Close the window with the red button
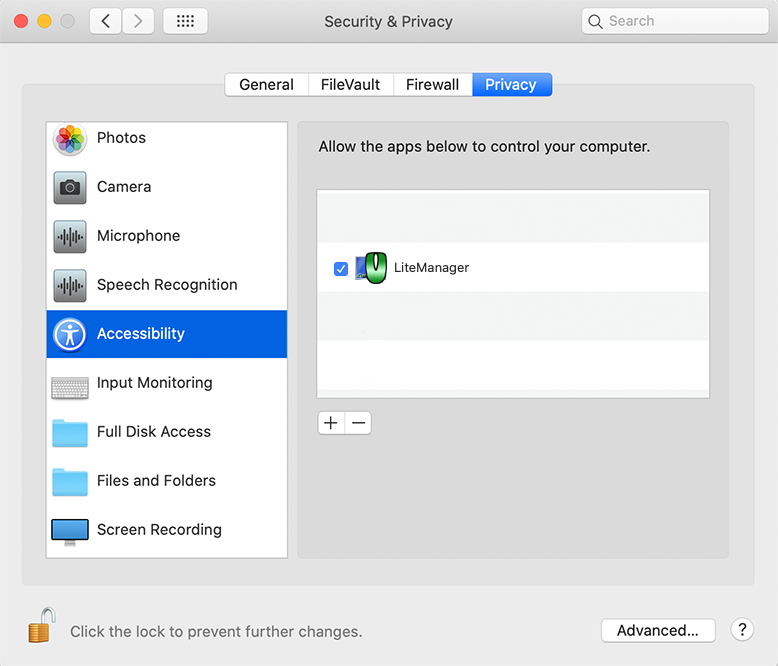Screen dimensions: 778x666 pos(21,21)
